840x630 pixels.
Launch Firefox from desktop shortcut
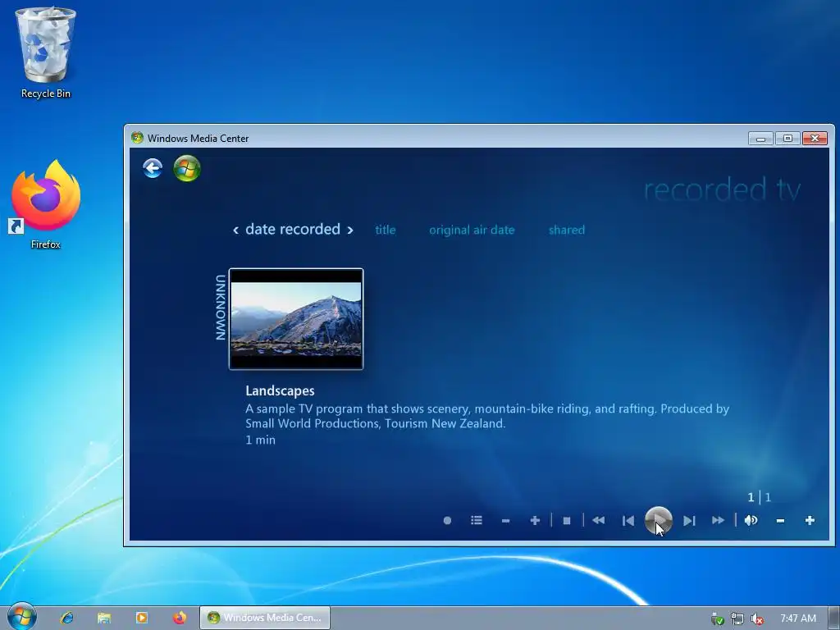(46, 204)
